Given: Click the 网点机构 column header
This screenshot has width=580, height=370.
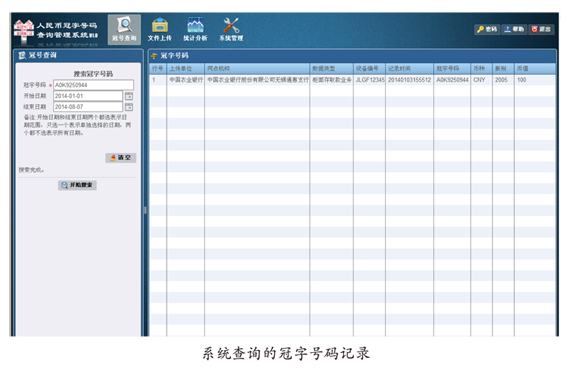Looking at the screenshot, I should point(257,68).
